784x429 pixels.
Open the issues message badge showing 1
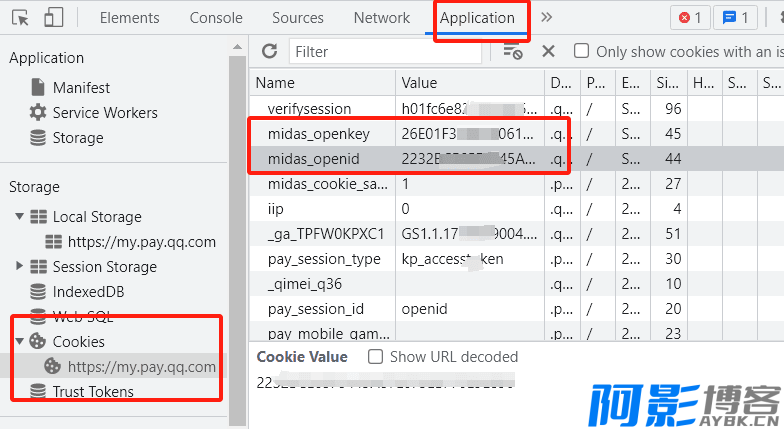(x=735, y=18)
